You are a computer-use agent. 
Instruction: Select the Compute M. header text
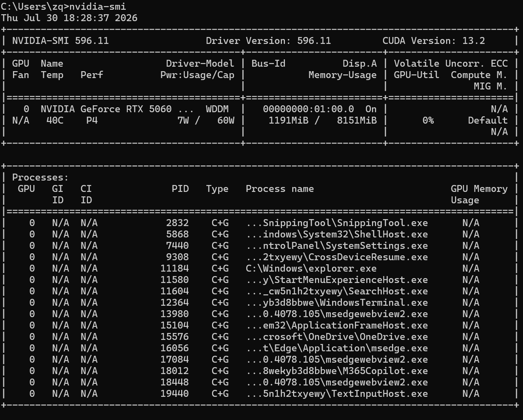tap(479, 75)
